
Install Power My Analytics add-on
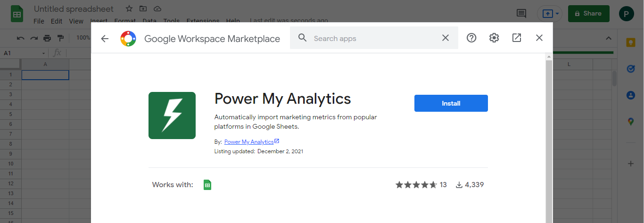451,103
